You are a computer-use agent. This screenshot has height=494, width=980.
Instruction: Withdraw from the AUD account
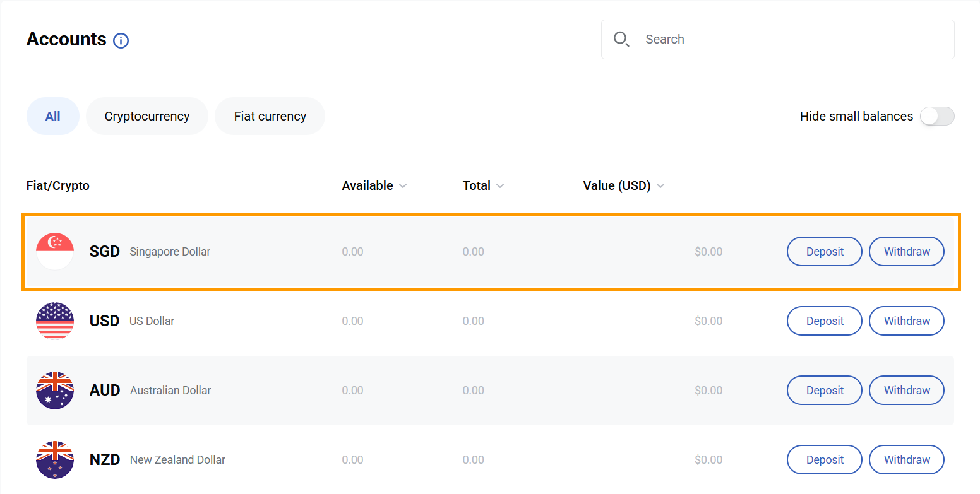906,391
